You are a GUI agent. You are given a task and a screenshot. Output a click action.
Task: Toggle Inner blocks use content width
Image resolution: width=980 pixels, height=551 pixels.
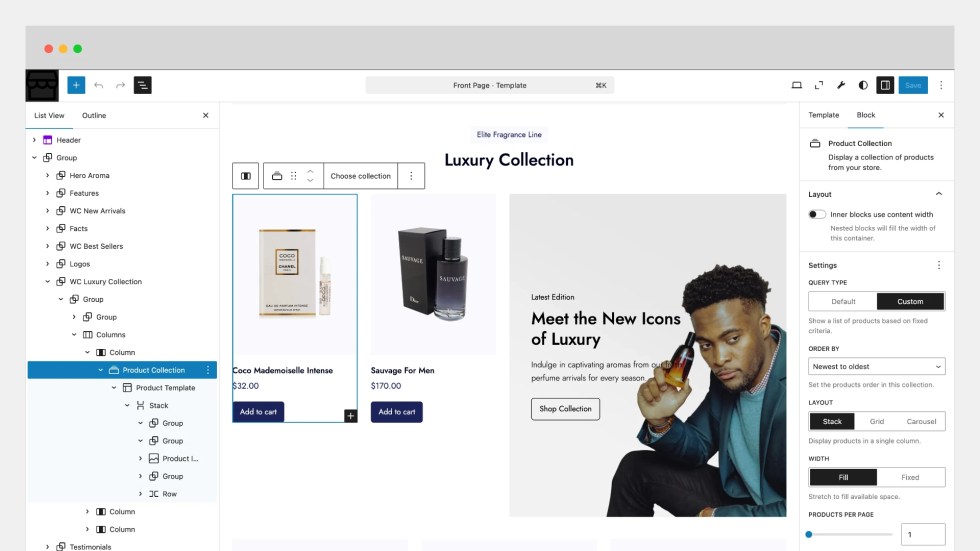[x=817, y=214]
